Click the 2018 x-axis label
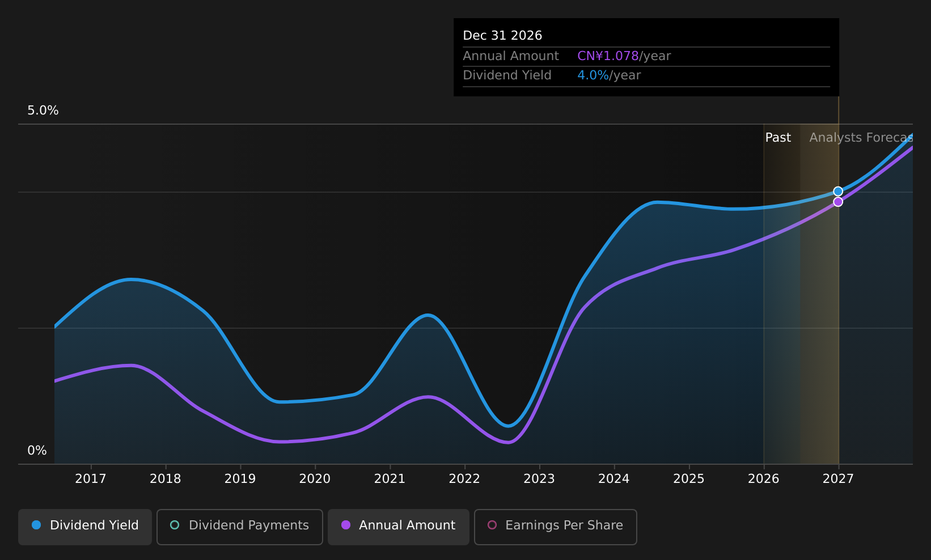 click(166, 479)
